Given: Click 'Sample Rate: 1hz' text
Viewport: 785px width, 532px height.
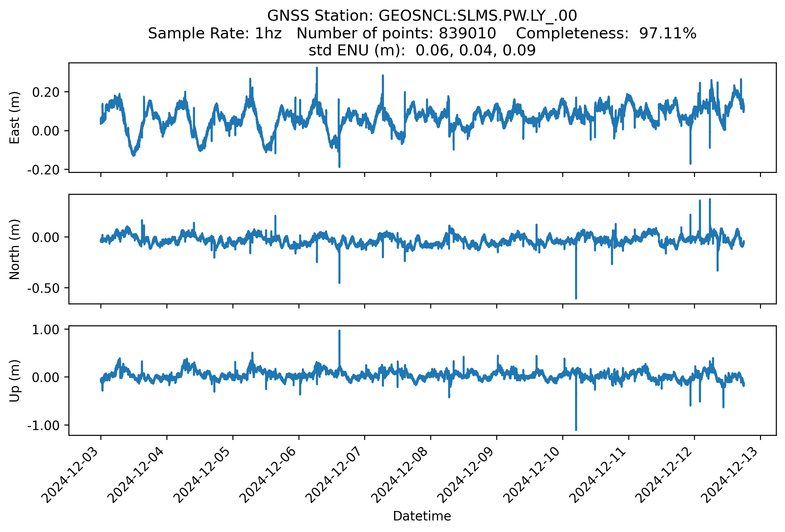Looking at the screenshot, I should 215,33.
